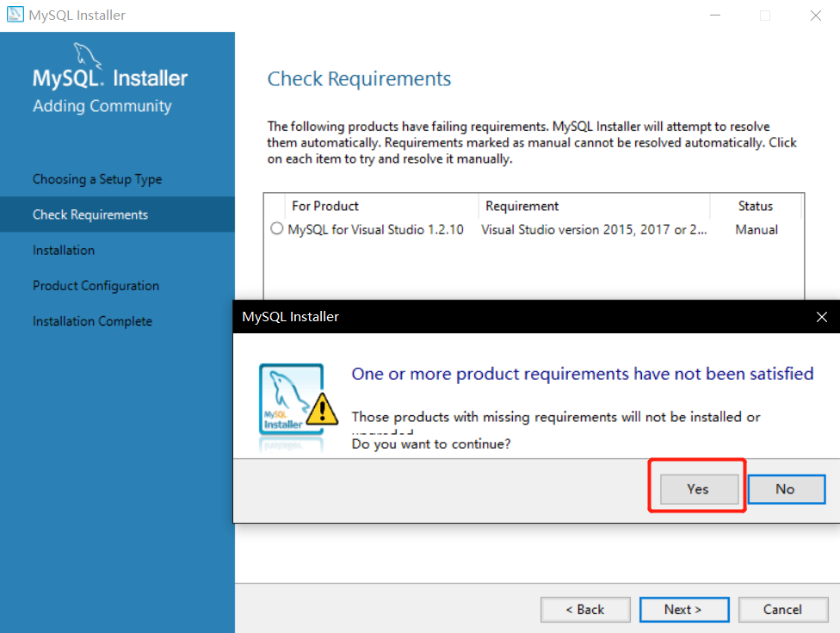Click the Requirement column header

click(594, 206)
